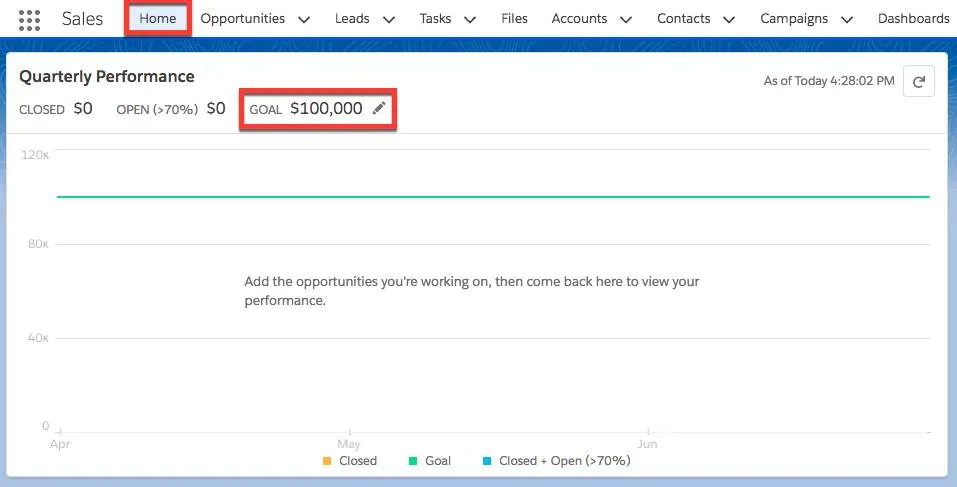Go to the Opportunities tab

coord(242,18)
